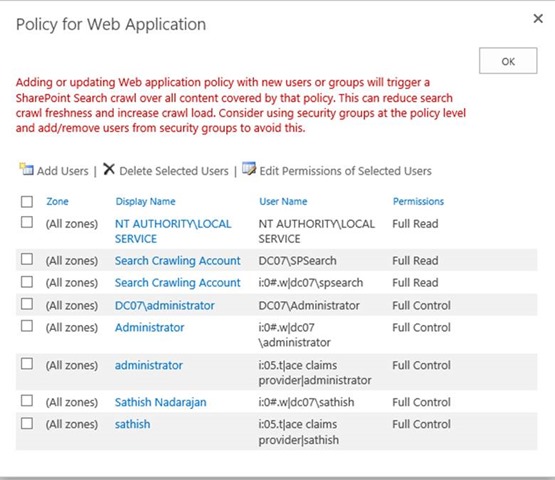
Task: Sort by Display Name column header
Action: pyautogui.click(x=145, y=201)
